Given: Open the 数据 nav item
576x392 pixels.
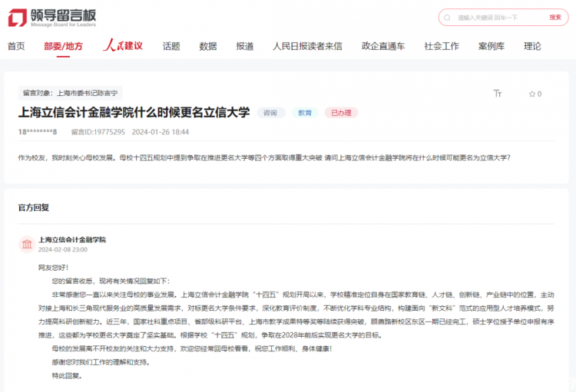Looking at the screenshot, I should pyautogui.click(x=208, y=46).
